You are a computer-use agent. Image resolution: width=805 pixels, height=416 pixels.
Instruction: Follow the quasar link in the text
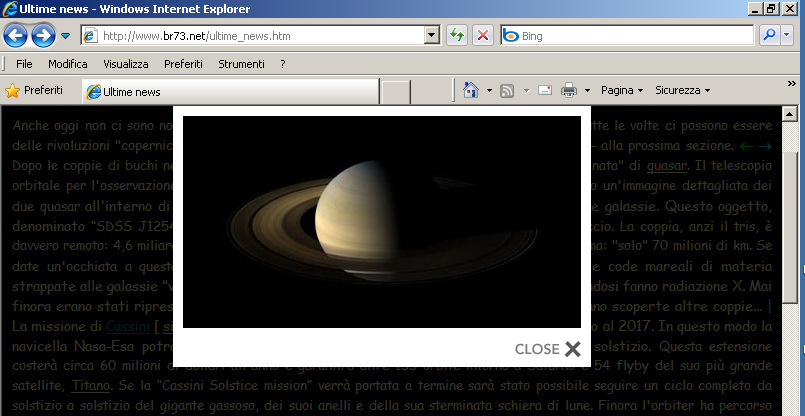[666, 166]
